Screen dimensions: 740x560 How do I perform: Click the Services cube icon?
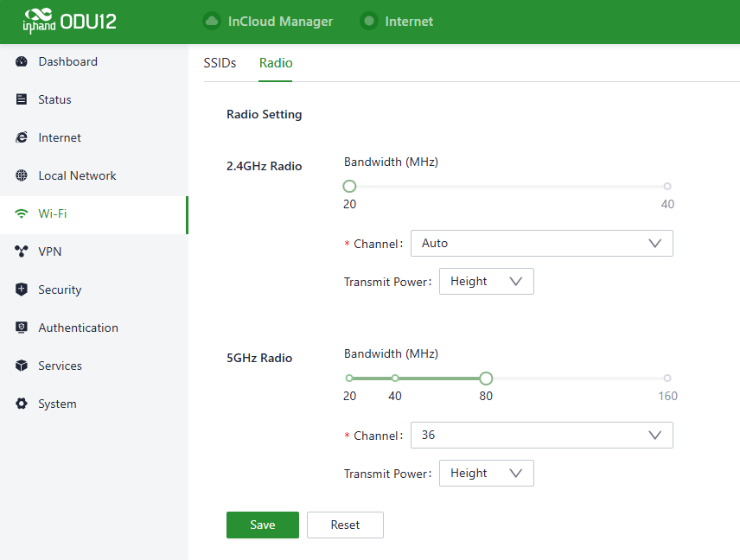click(22, 366)
